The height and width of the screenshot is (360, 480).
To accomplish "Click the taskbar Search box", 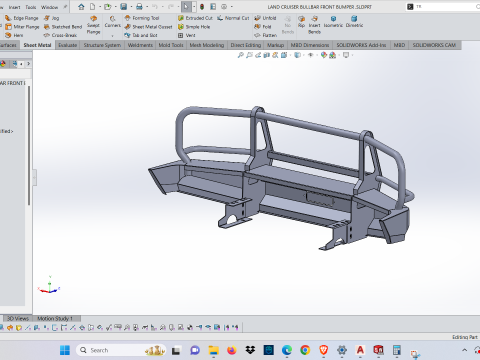I will click(121, 350).
